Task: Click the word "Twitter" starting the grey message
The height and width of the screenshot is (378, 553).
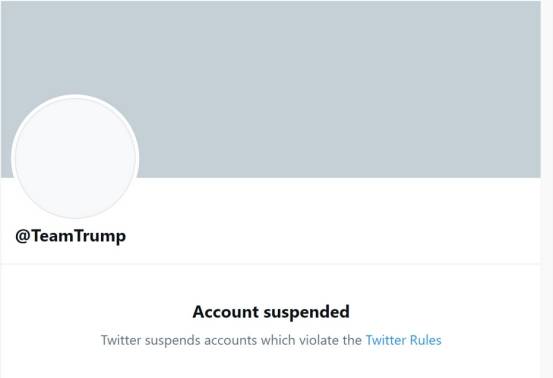Action: [121, 340]
